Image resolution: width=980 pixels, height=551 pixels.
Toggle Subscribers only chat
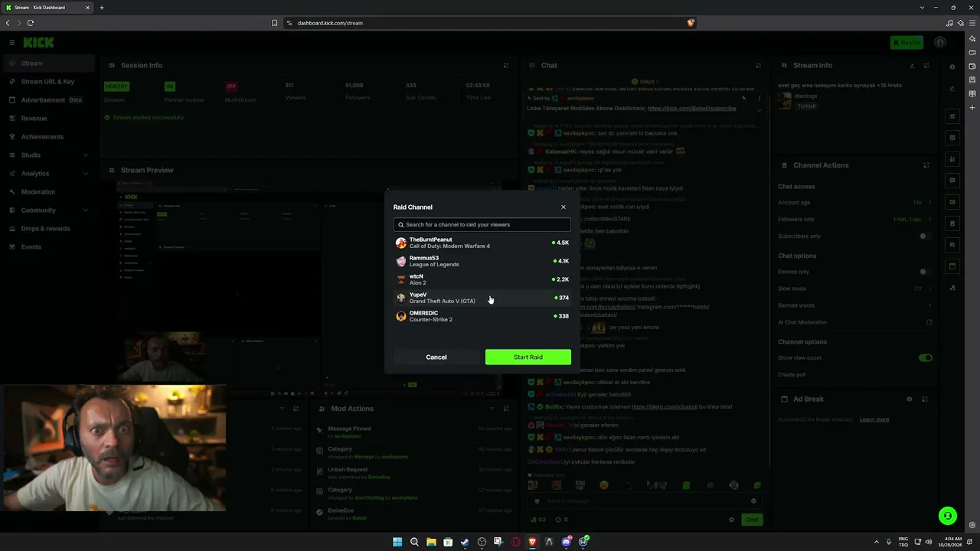[925, 236]
